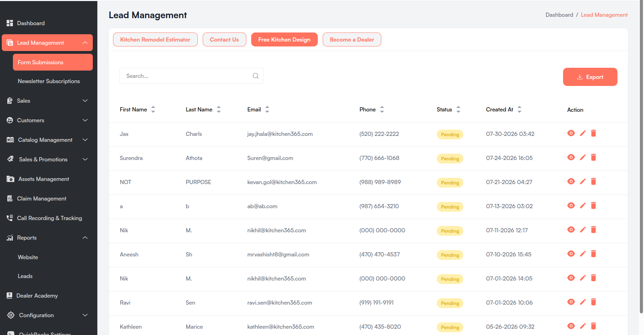
Task: Expand the Customers menu chevron
Action: point(85,120)
